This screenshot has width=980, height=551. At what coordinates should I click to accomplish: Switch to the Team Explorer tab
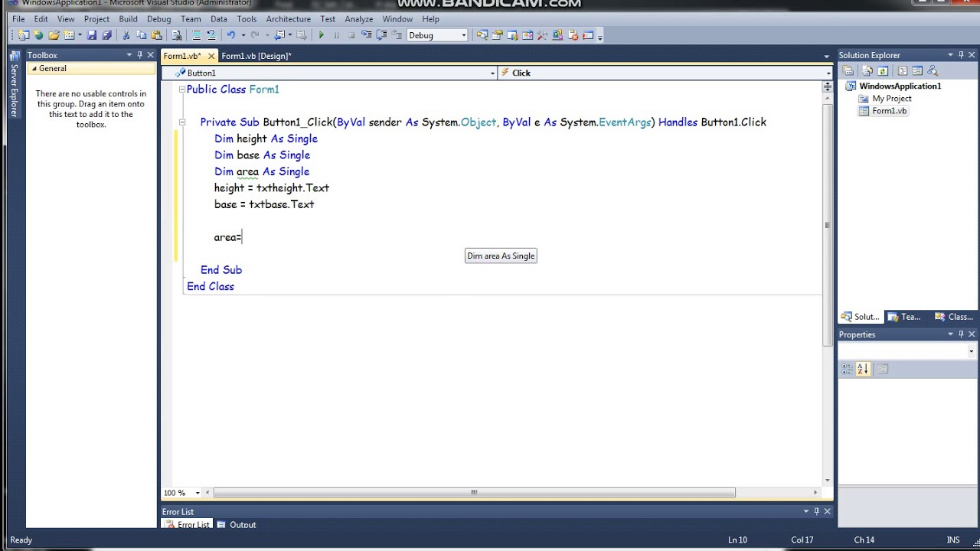pyautogui.click(x=905, y=317)
